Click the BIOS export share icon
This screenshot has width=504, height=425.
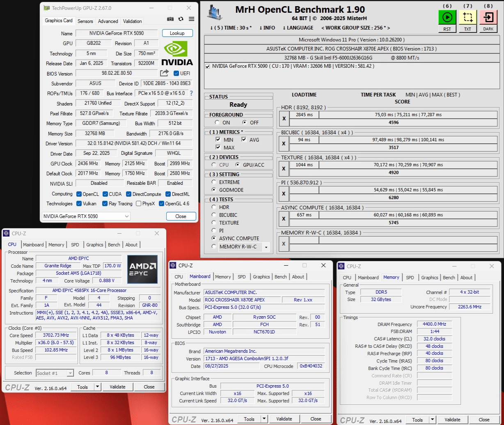[x=164, y=73]
